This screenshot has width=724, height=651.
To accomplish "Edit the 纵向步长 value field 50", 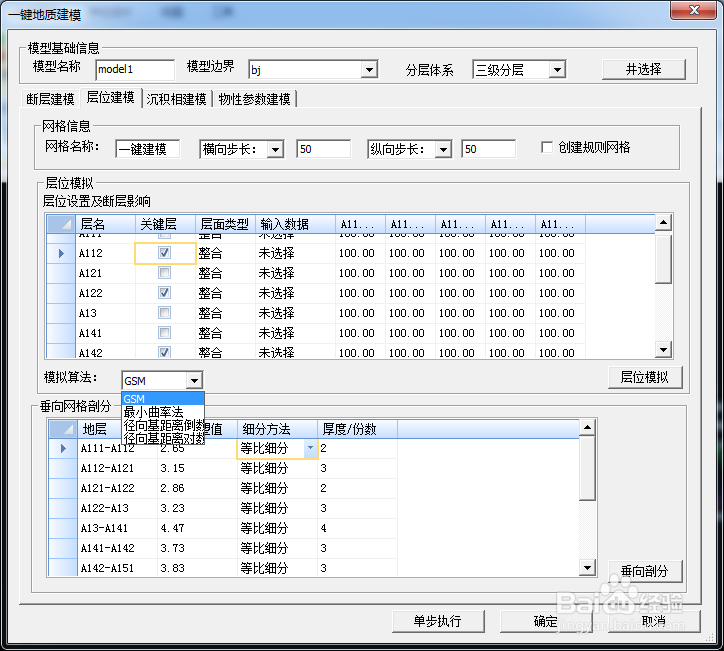I will (488, 149).
